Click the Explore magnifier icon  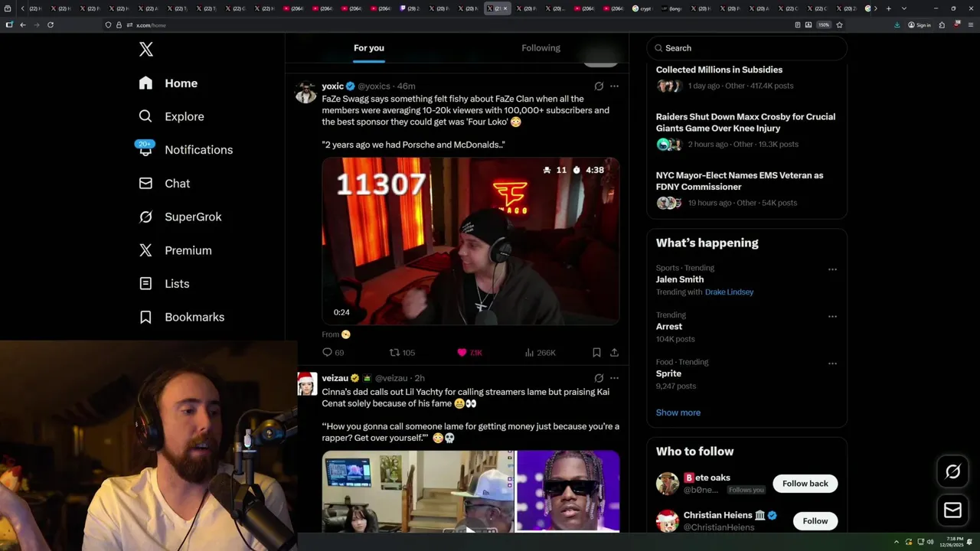click(145, 116)
